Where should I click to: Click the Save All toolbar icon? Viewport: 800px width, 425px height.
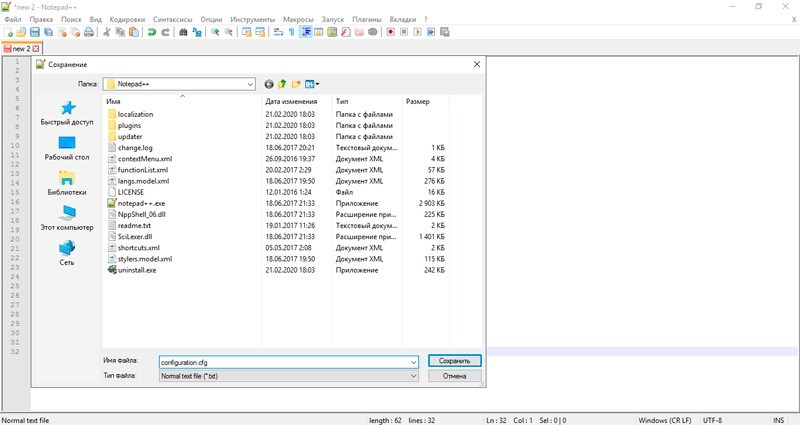pyautogui.click(x=48, y=32)
